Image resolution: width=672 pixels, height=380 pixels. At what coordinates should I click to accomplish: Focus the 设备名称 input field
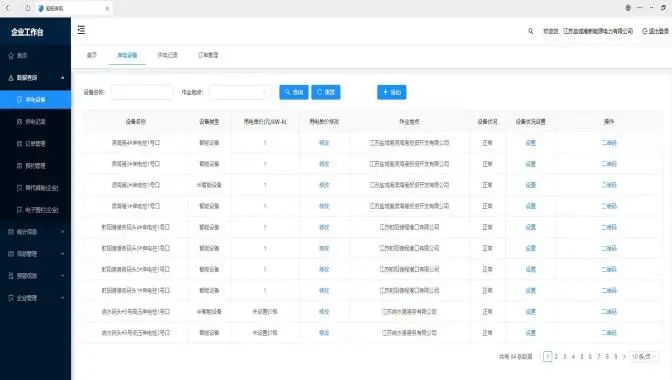click(x=142, y=92)
